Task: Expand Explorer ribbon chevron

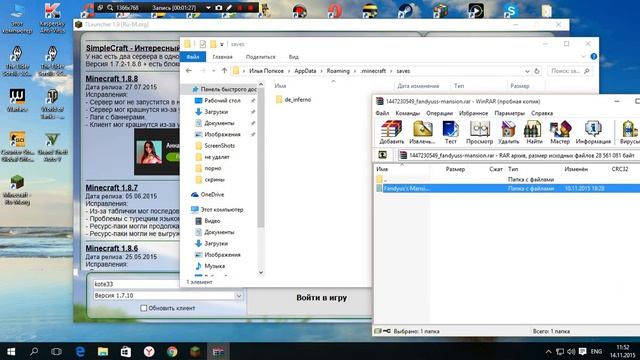Action: click(x=583, y=56)
